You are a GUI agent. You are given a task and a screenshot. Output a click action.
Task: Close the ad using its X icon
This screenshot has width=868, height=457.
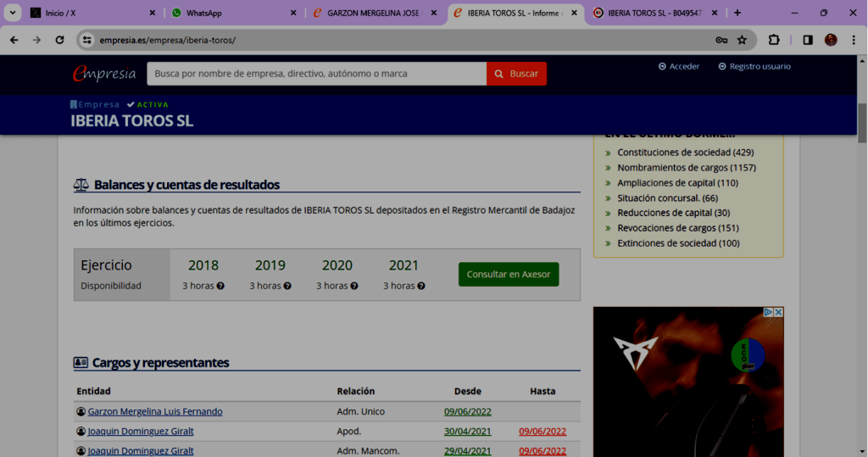point(778,312)
